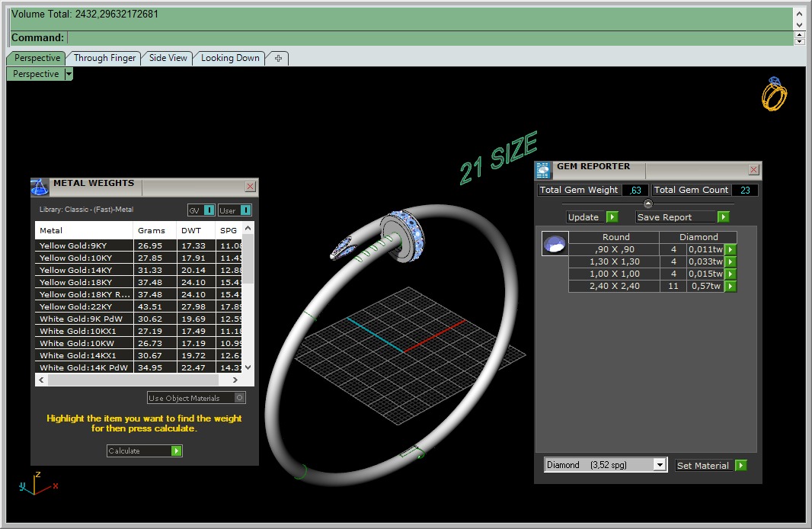
Task: Close the Metal Weights panel
Action: 250,187
